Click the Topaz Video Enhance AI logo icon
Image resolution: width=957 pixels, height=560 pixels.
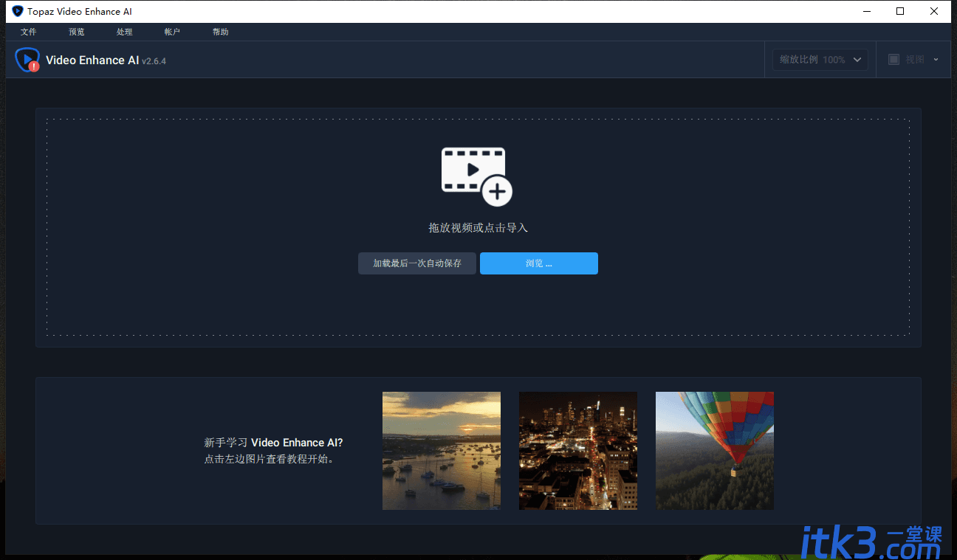pos(27,60)
